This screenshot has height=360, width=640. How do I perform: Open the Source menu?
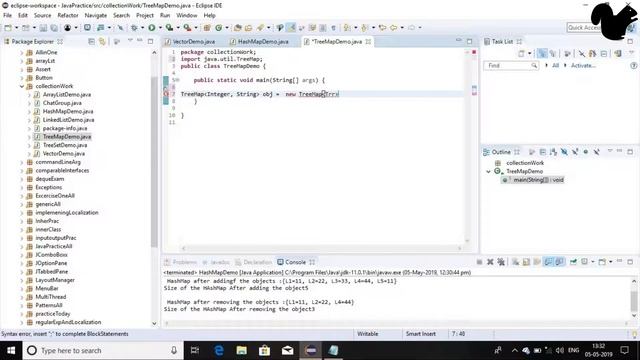pyautogui.click(x=42, y=16)
